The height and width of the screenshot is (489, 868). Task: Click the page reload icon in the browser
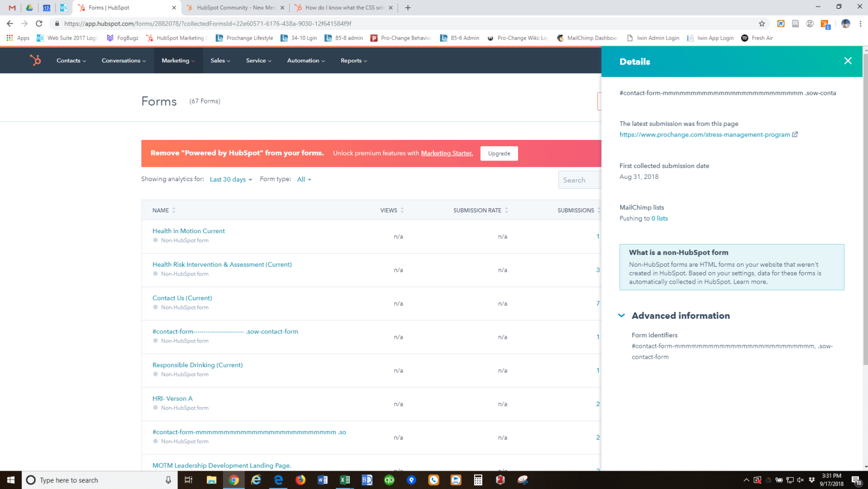(38, 24)
